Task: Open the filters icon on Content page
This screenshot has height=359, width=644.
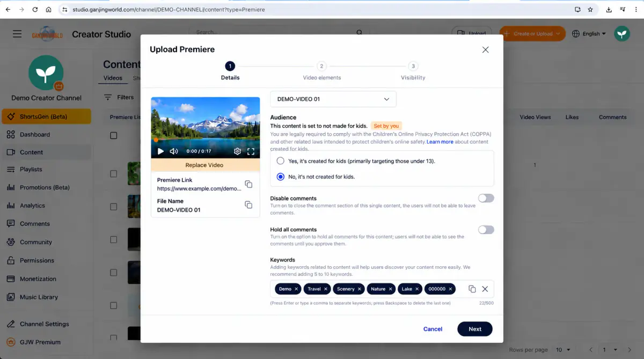Action: click(108, 97)
